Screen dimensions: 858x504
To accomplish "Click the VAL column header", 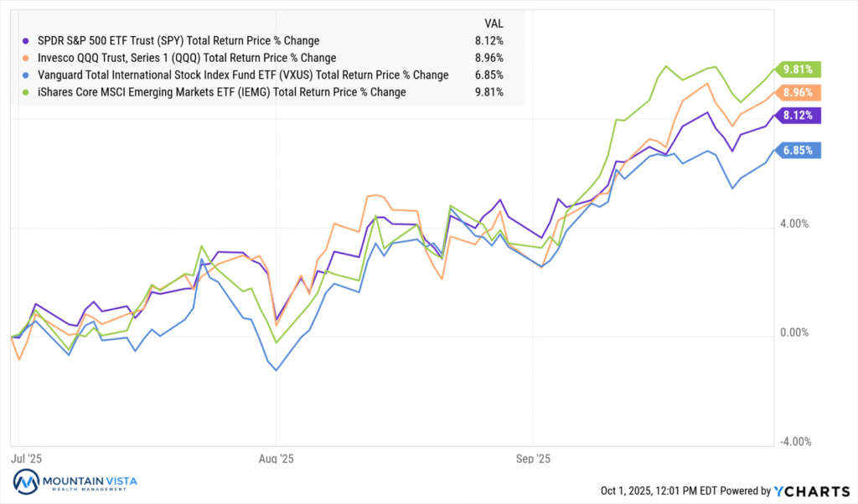I will [494, 23].
